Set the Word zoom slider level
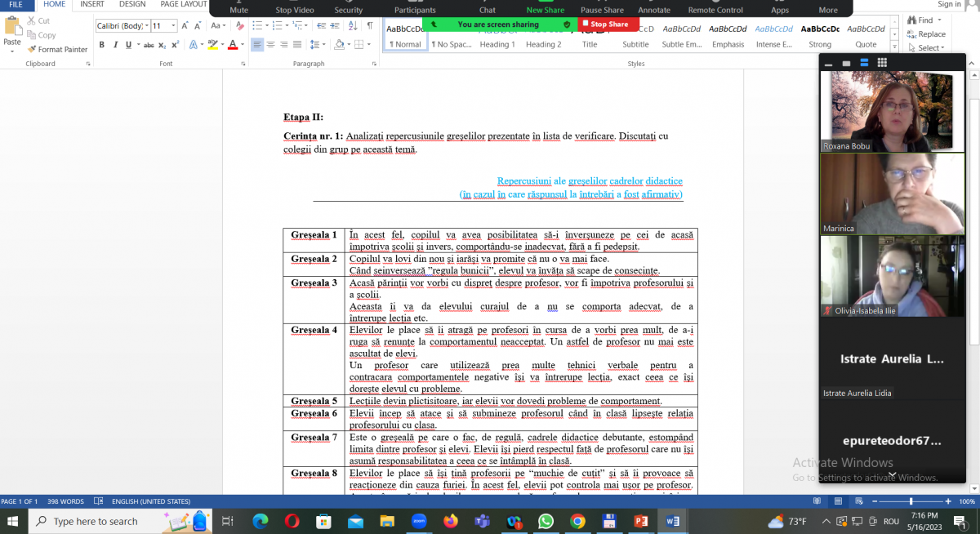Image resolution: width=980 pixels, height=534 pixels. tap(911, 501)
